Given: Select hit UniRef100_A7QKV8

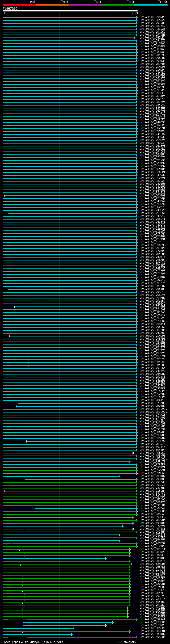Looking at the screenshot, I should coord(152,625).
